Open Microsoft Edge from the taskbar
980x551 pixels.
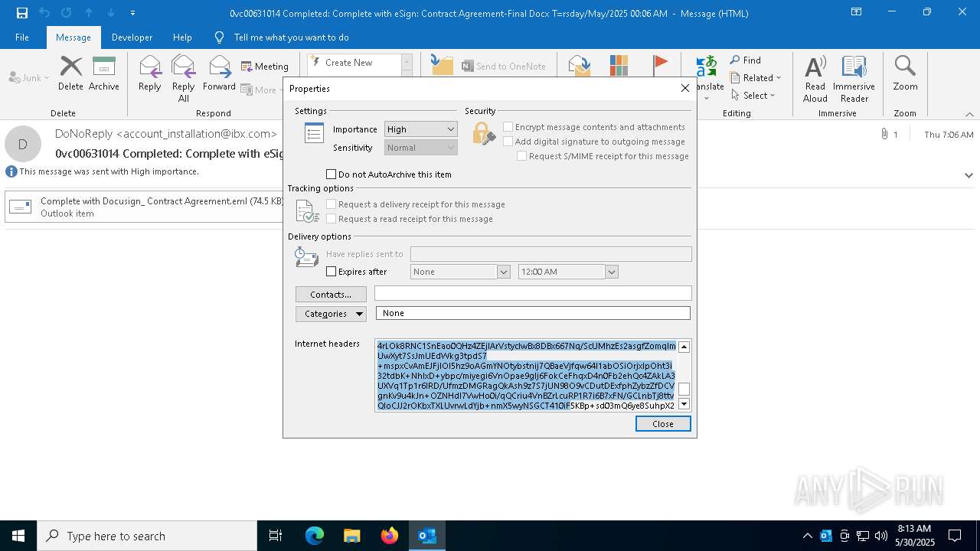point(315,536)
